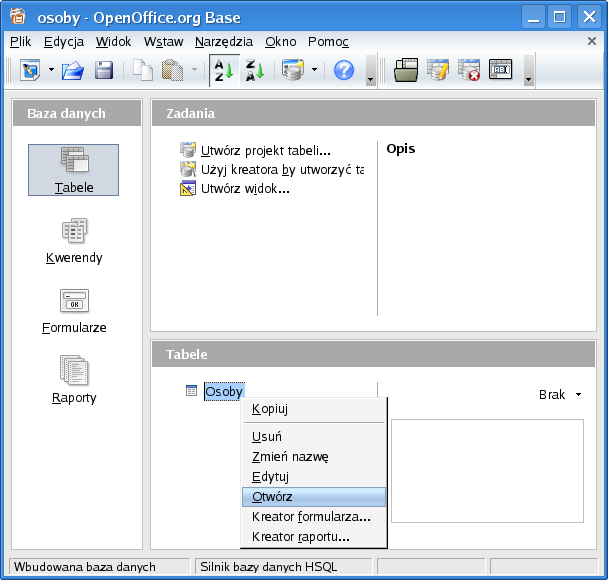Close the OpenOffice Base window

click(589, 17)
